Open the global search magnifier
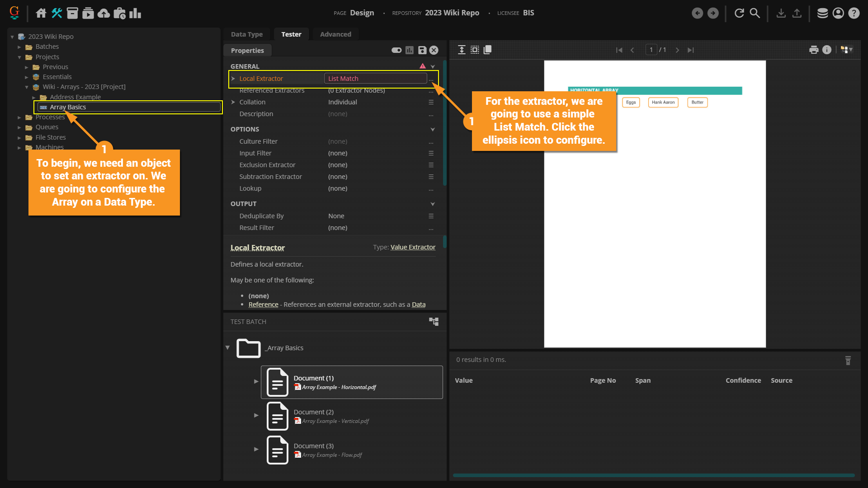This screenshot has height=488, width=868. [755, 13]
